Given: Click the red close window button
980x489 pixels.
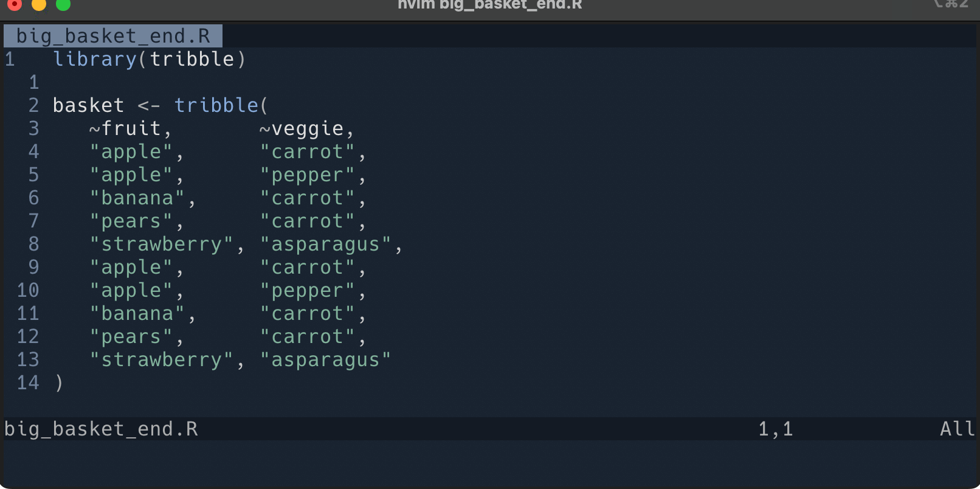Looking at the screenshot, I should pos(13,4).
